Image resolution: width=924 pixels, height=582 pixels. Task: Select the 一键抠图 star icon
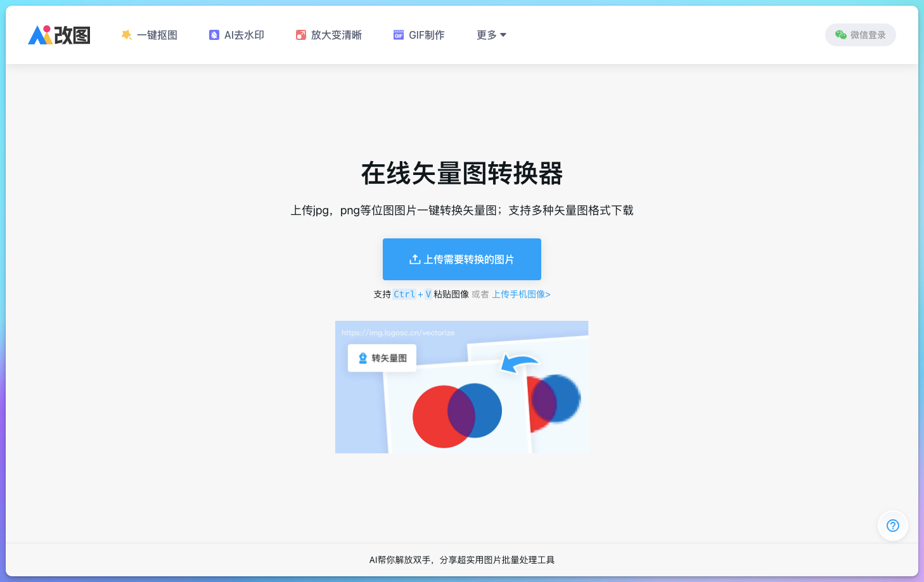point(126,35)
